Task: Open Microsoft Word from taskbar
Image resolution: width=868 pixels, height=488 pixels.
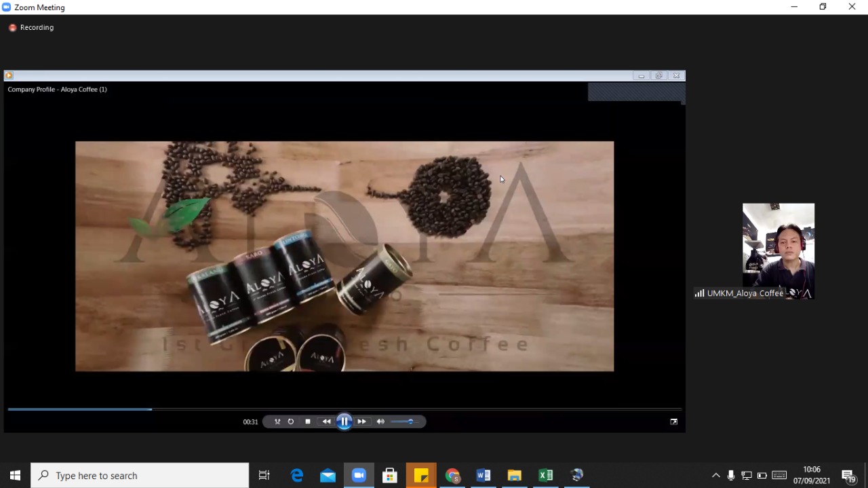Action: pyautogui.click(x=484, y=476)
